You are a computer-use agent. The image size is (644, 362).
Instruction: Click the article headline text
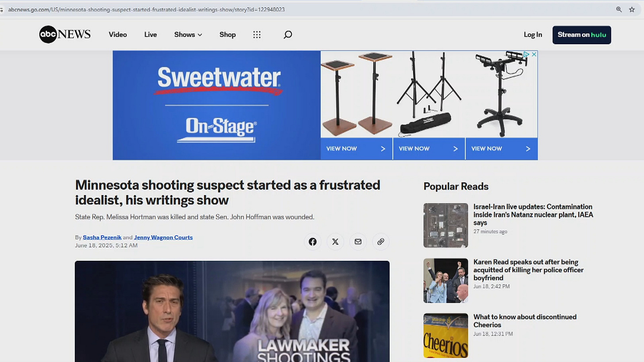pos(227,192)
